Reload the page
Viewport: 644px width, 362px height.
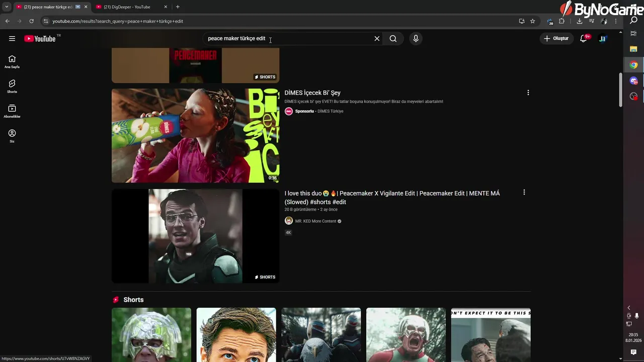pos(31,21)
